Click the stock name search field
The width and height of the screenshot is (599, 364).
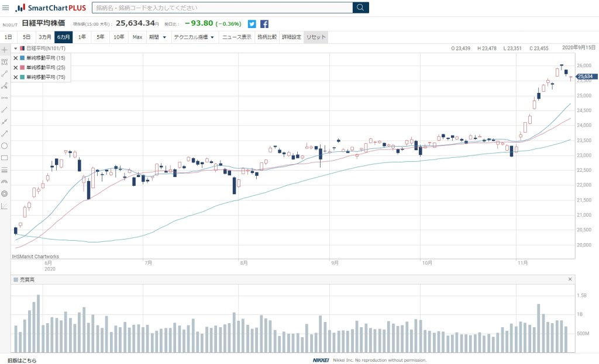222,8
